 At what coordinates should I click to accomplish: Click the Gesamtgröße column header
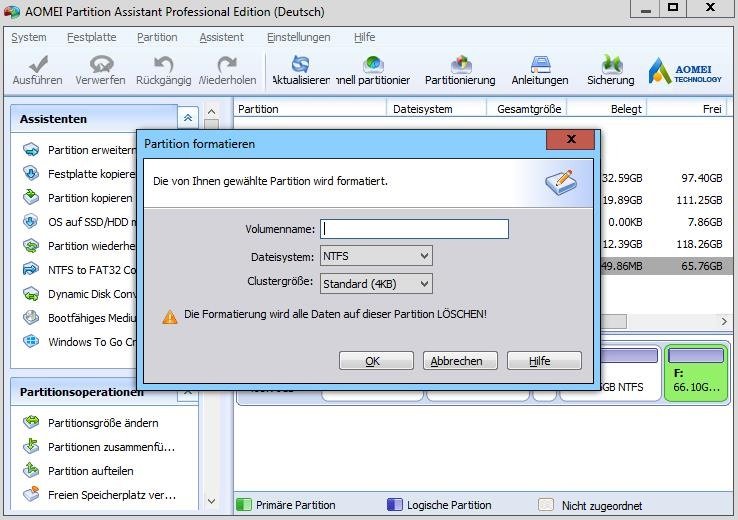coord(526,109)
